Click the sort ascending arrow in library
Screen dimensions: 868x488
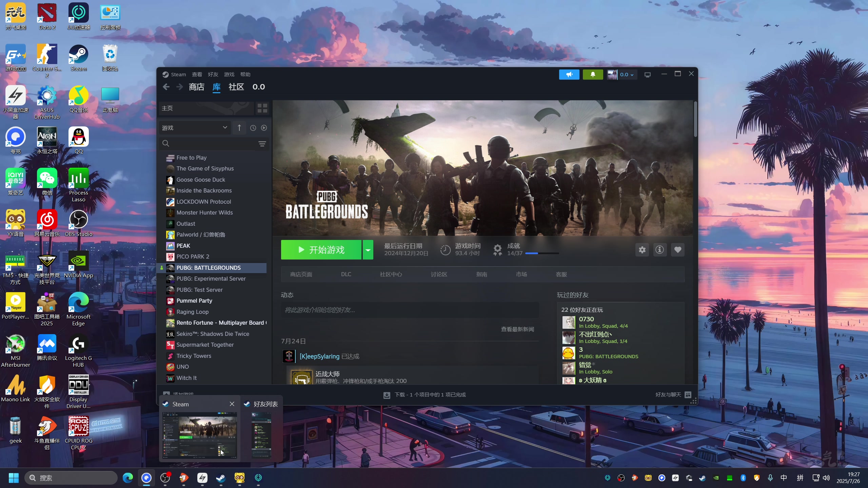pos(239,128)
